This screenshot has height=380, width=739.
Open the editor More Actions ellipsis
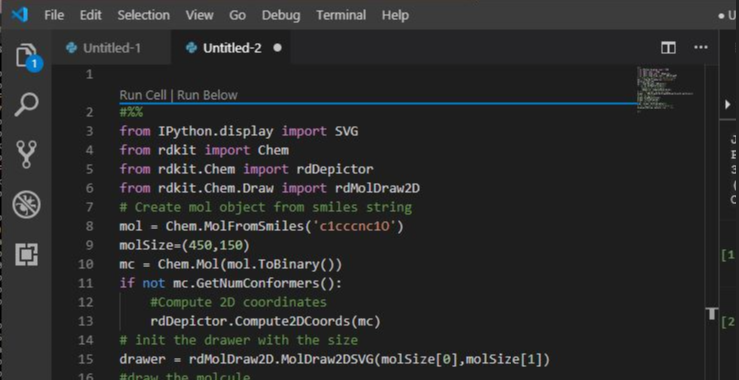(701, 48)
